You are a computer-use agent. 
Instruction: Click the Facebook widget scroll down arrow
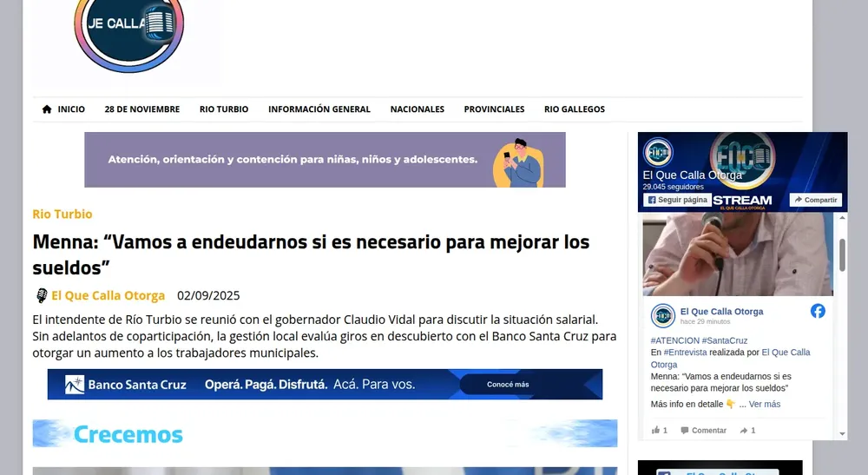(x=843, y=434)
